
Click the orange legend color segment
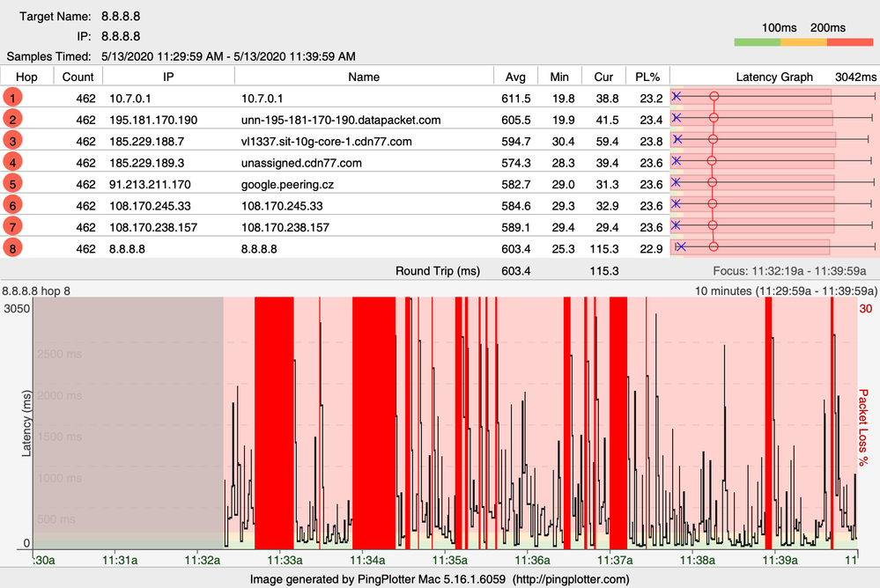click(803, 42)
